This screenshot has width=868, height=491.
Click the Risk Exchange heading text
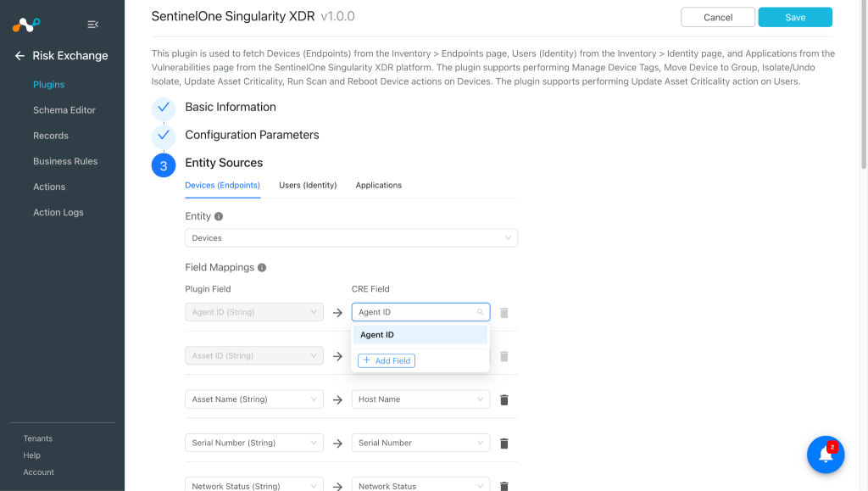(70, 55)
